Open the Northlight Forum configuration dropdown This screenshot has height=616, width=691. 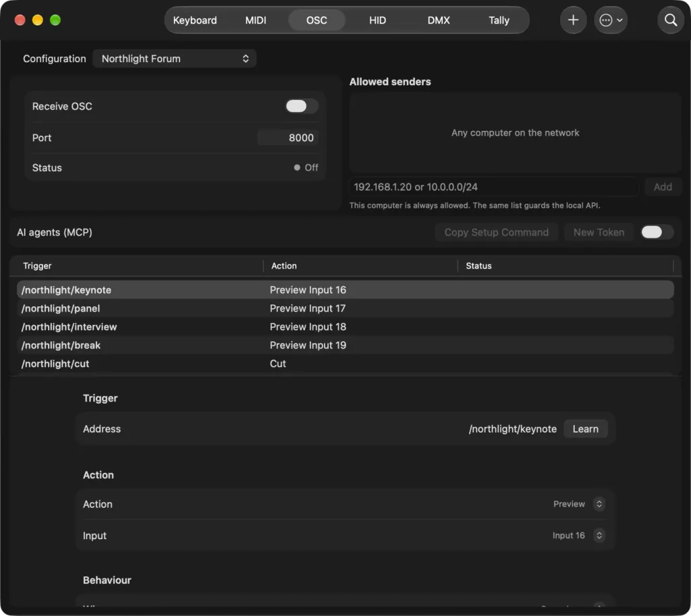pyautogui.click(x=175, y=59)
